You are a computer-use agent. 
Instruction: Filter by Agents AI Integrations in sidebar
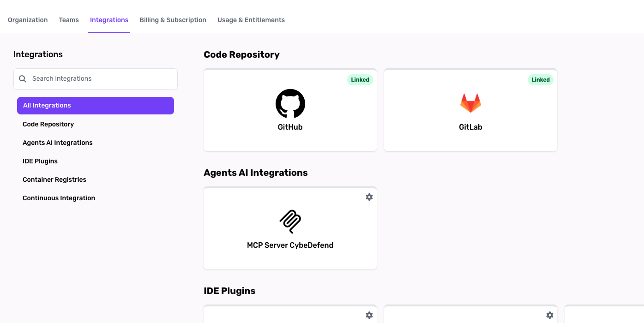pos(58,143)
